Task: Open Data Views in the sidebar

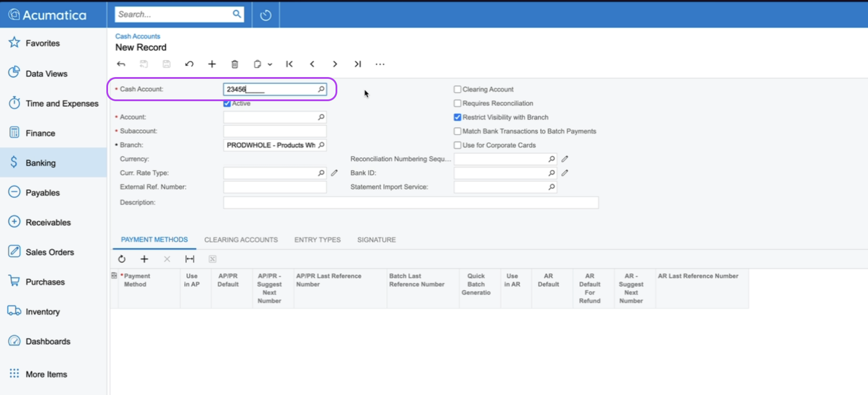Action: tap(53, 73)
